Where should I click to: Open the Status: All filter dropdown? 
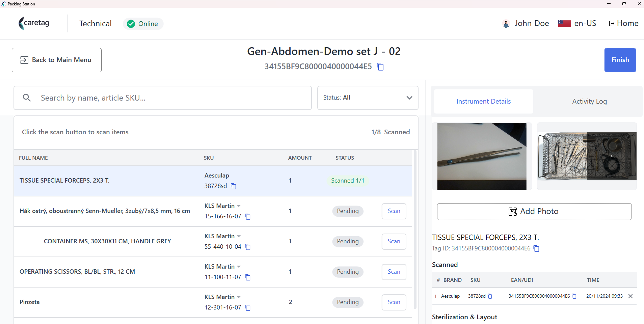(368, 98)
